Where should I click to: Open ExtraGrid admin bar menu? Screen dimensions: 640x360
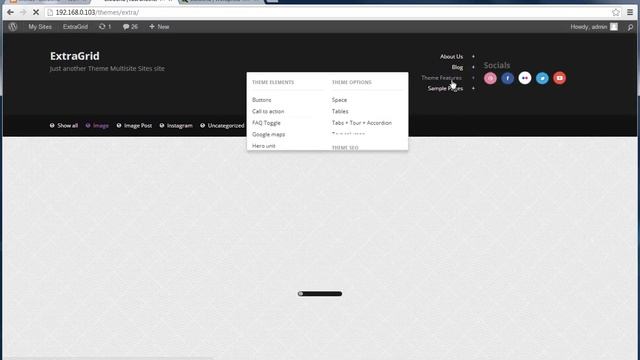75,27
